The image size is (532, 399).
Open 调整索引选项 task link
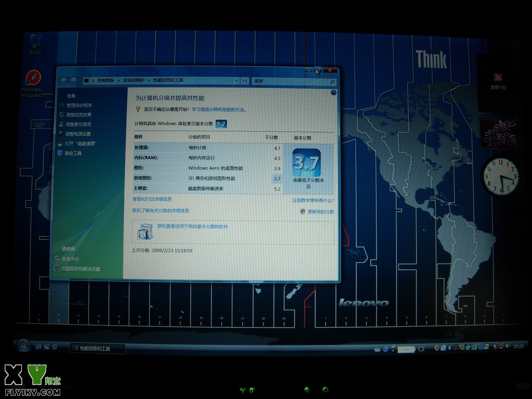78,124
